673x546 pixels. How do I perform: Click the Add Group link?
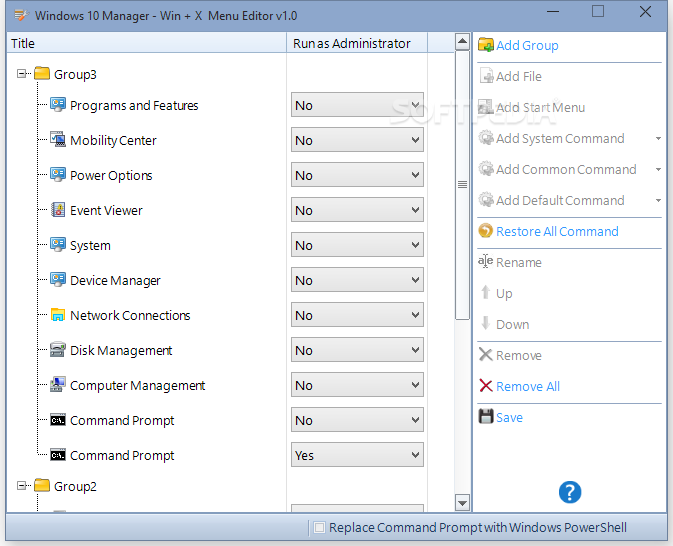pos(527,46)
